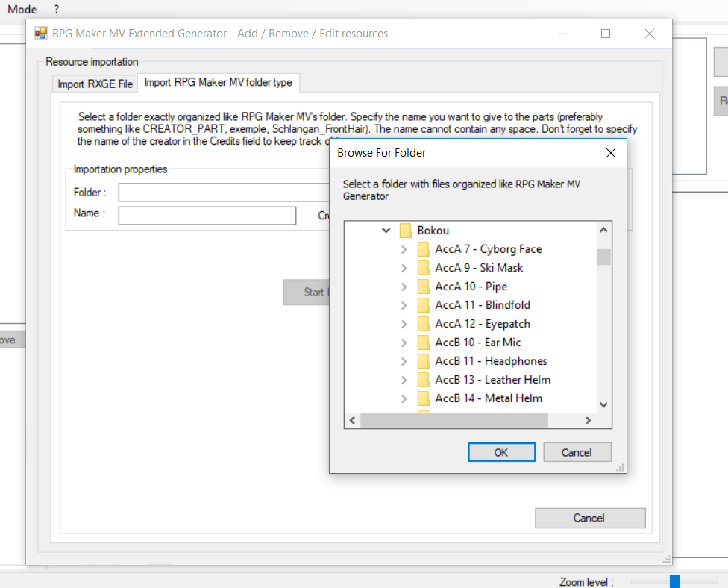Close the Add / Remove / Edit resources window
The image size is (728, 588).
650,34
